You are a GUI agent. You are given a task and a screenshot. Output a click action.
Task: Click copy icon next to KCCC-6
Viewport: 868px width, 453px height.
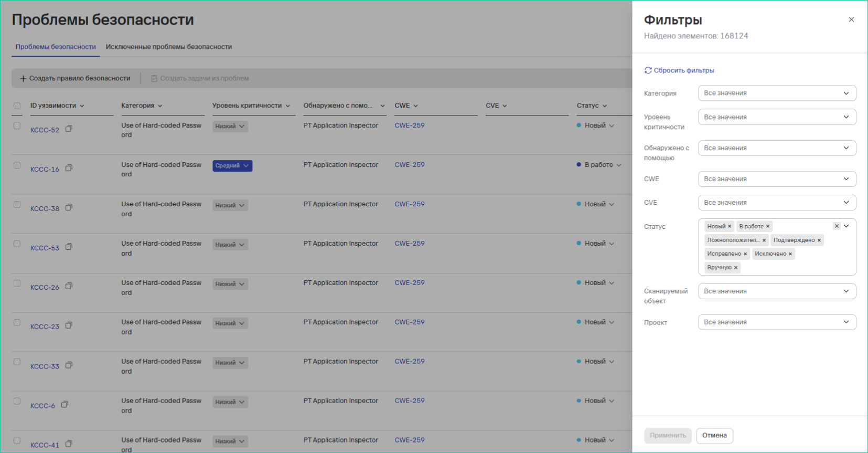pyautogui.click(x=65, y=405)
